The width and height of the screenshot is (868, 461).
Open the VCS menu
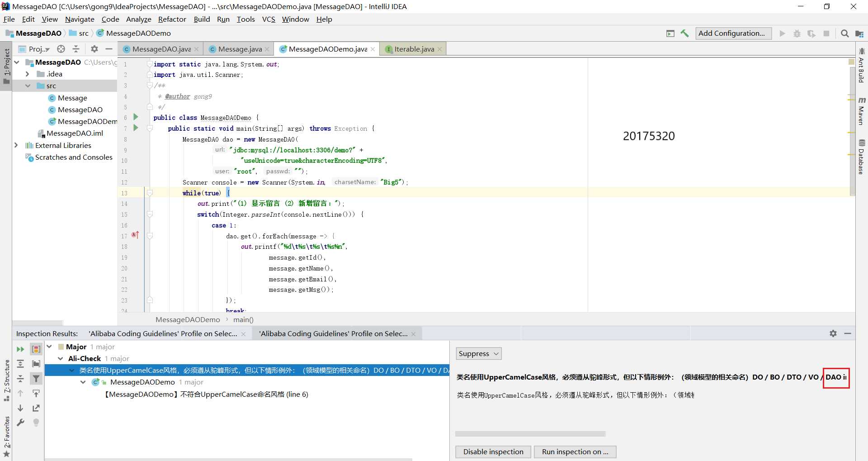pos(269,19)
